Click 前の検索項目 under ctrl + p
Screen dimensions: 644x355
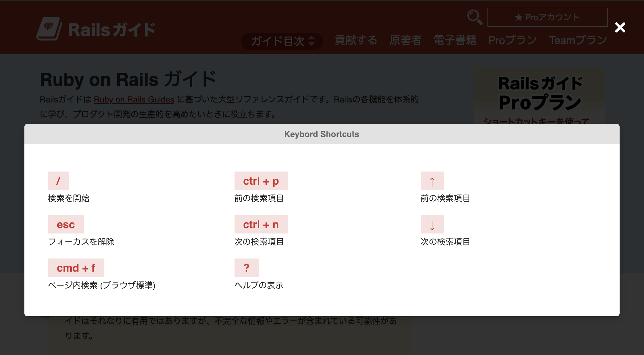(259, 198)
